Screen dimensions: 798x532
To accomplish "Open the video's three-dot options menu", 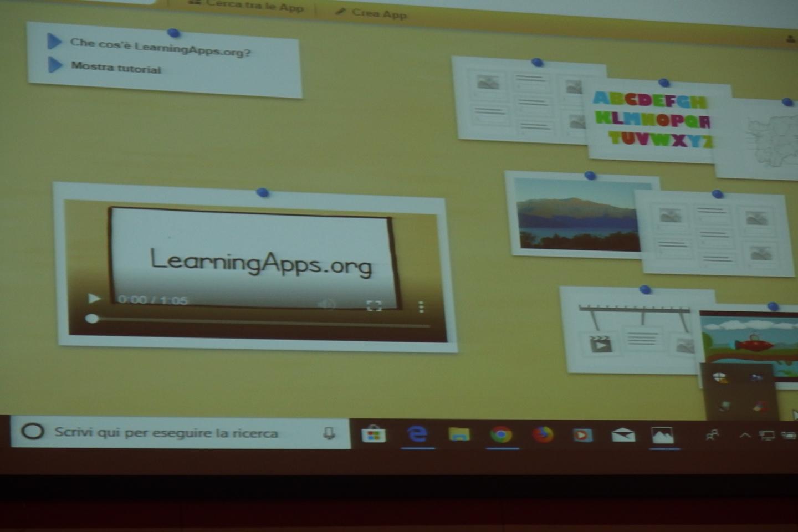I will (421, 306).
